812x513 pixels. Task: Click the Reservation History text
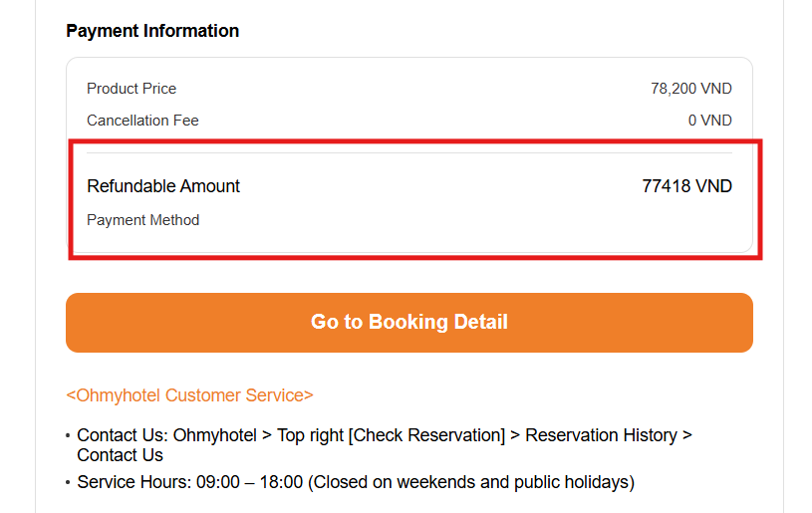tap(602, 435)
